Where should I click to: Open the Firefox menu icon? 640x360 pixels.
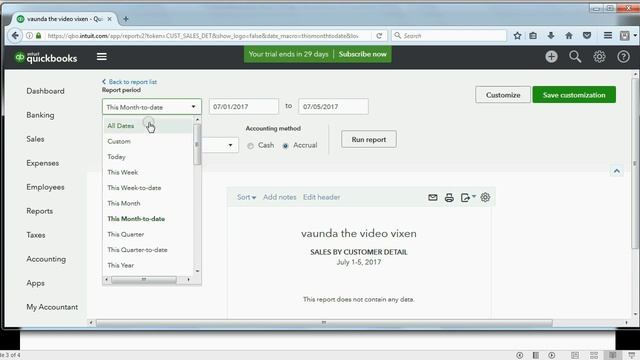607,36
